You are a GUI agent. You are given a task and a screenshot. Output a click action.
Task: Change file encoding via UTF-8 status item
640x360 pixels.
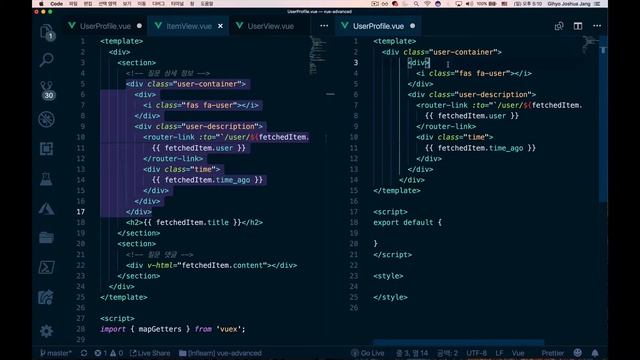476,353
